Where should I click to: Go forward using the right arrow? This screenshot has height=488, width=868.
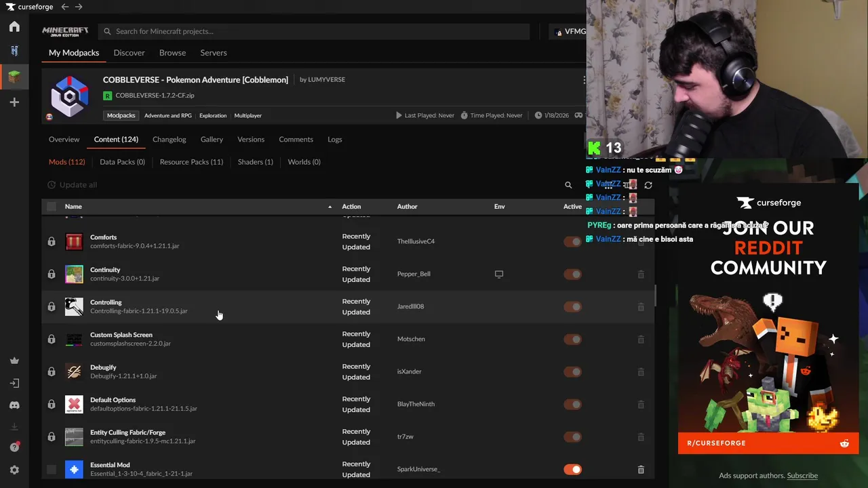(79, 7)
